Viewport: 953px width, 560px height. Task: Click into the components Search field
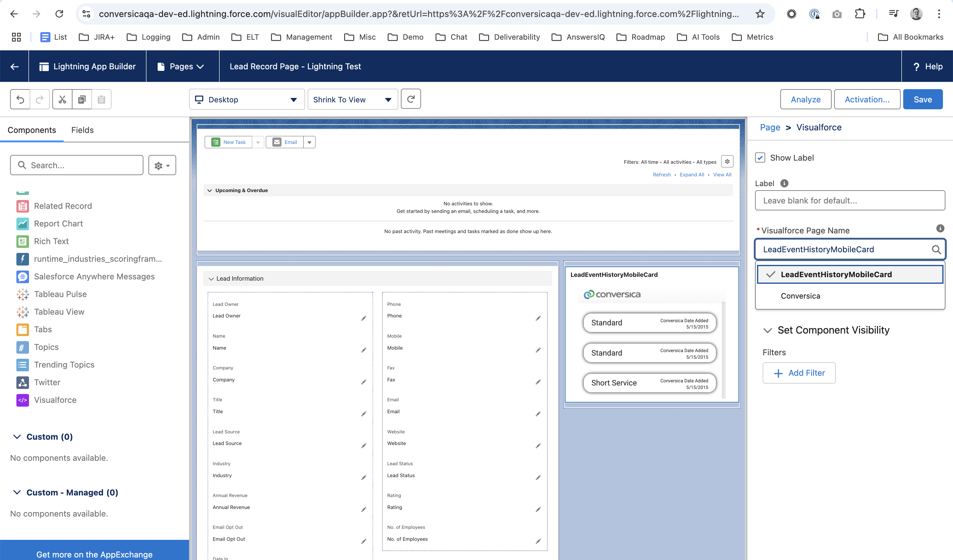click(x=77, y=165)
